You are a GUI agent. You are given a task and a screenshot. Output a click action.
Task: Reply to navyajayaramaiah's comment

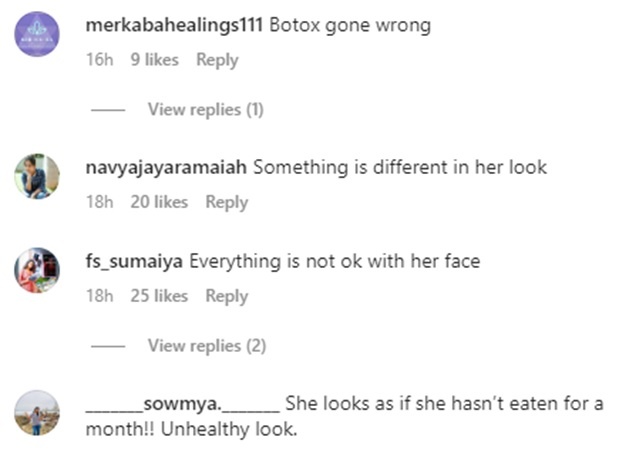(x=227, y=202)
